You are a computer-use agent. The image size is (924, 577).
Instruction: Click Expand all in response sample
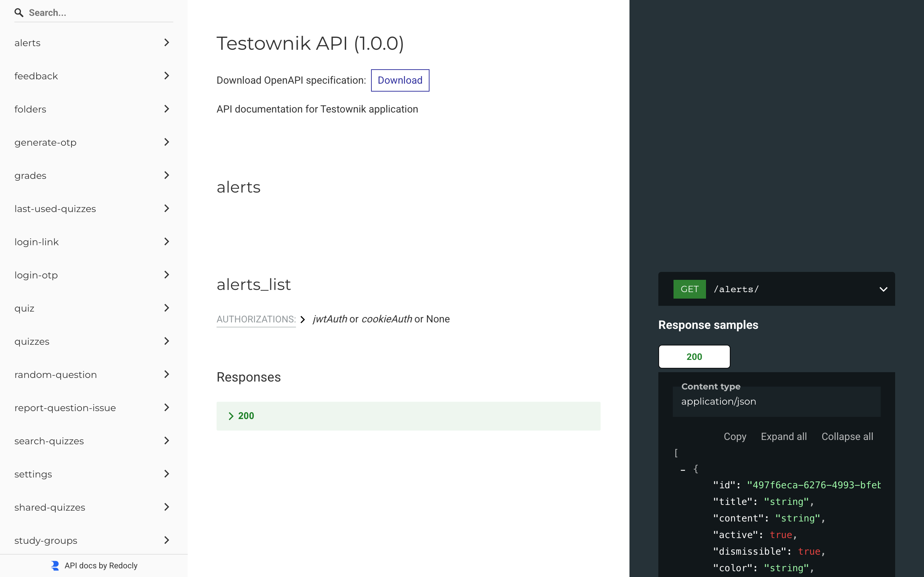(x=784, y=437)
